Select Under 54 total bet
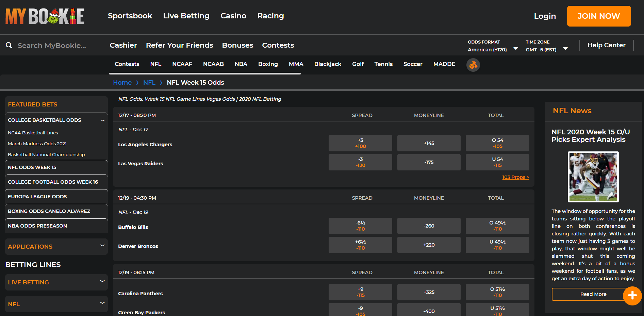Viewport: 644px width, 316px height. tap(497, 162)
